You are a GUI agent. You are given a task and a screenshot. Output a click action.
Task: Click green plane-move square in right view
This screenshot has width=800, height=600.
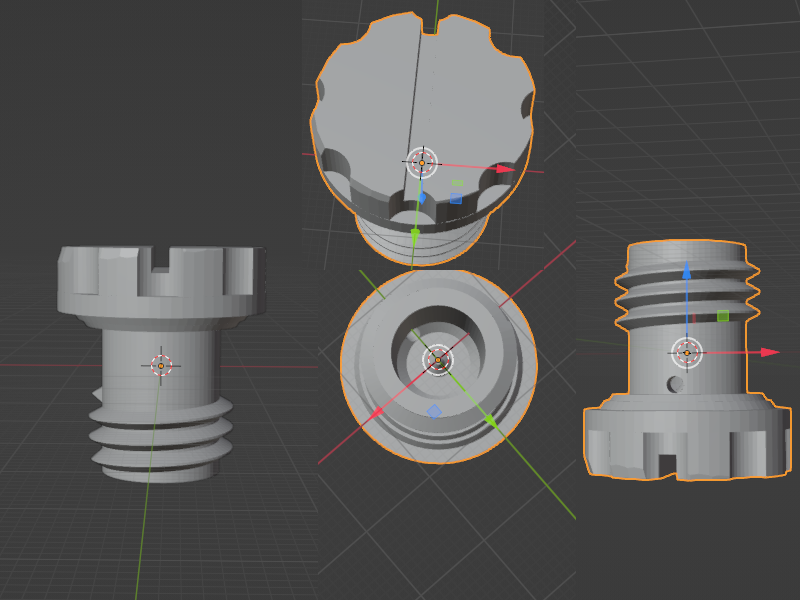tap(723, 316)
